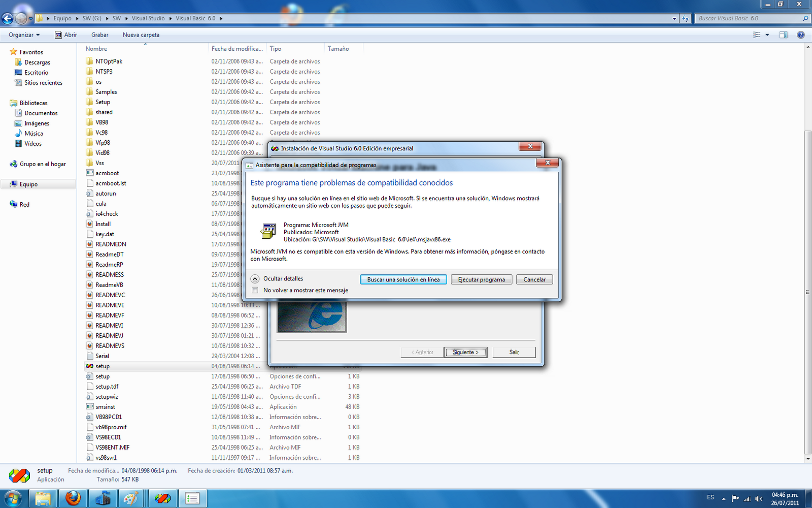Click the network signal tray icon

click(x=747, y=498)
